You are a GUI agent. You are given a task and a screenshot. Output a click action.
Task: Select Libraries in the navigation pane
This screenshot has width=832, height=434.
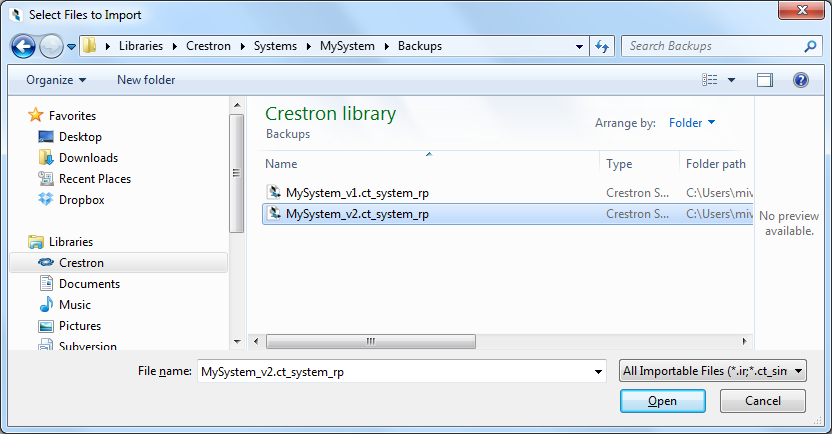pos(71,242)
